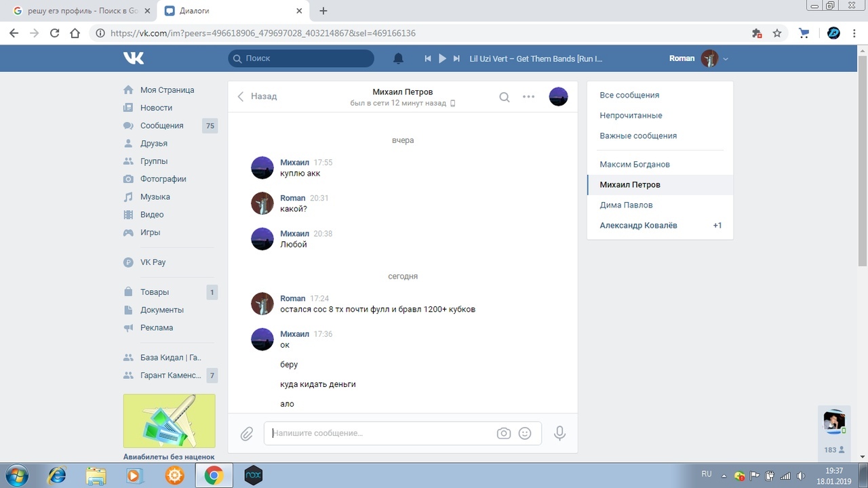Click the camera icon in message box
The height and width of the screenshot is (488, 868).
[503, 433]
